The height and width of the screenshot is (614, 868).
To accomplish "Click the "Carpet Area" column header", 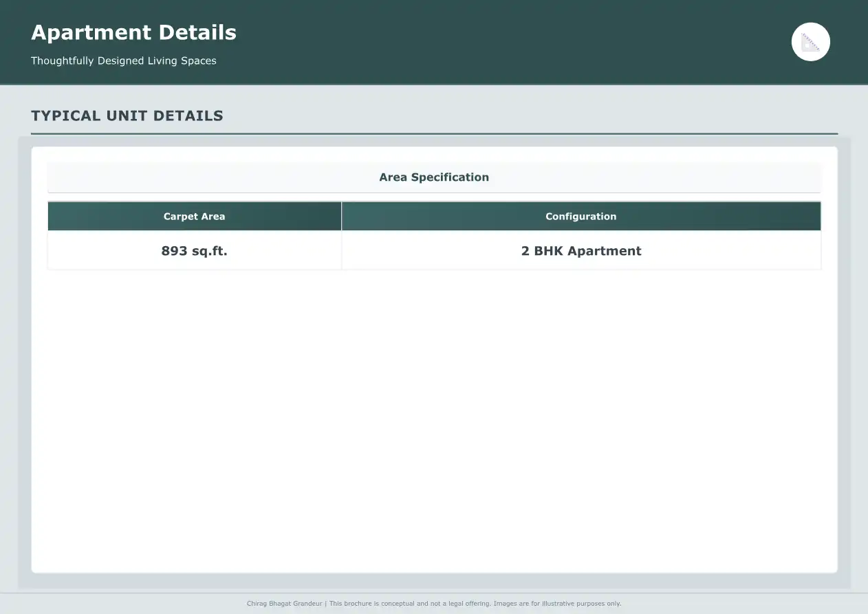I will tap(194, 216).
